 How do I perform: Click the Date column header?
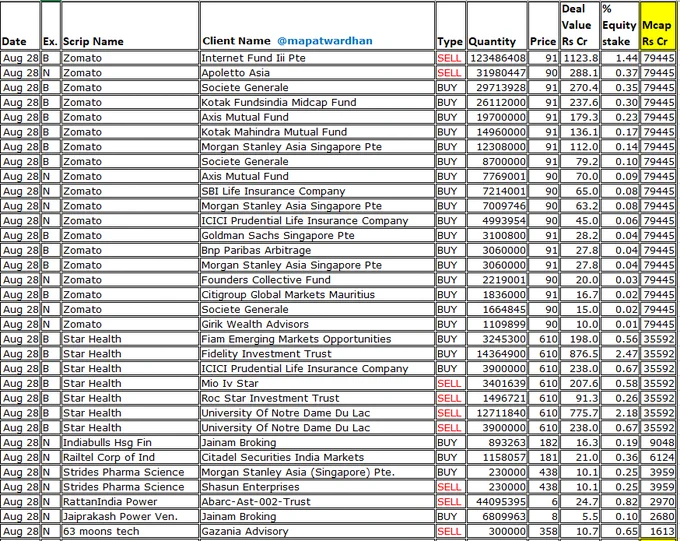pyautogui.click(x=20, y=26)
